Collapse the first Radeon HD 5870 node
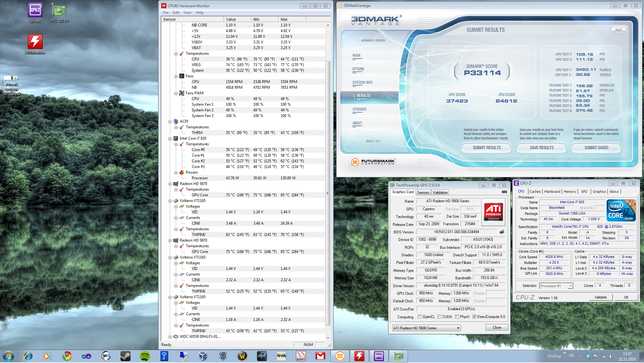 (x=170, y=184)
